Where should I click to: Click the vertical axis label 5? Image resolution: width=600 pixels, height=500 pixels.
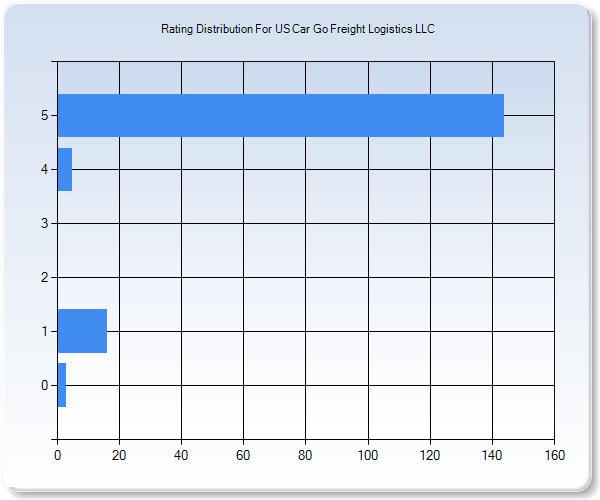44,116
